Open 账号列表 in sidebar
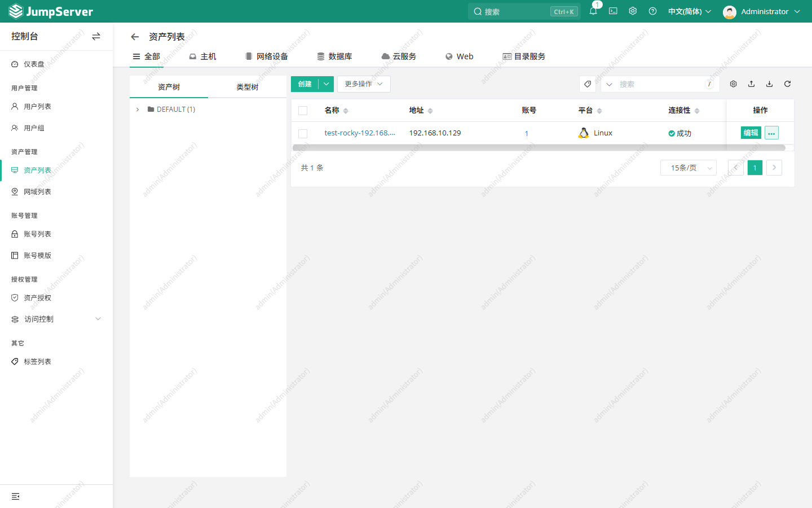 pos(56,234)
